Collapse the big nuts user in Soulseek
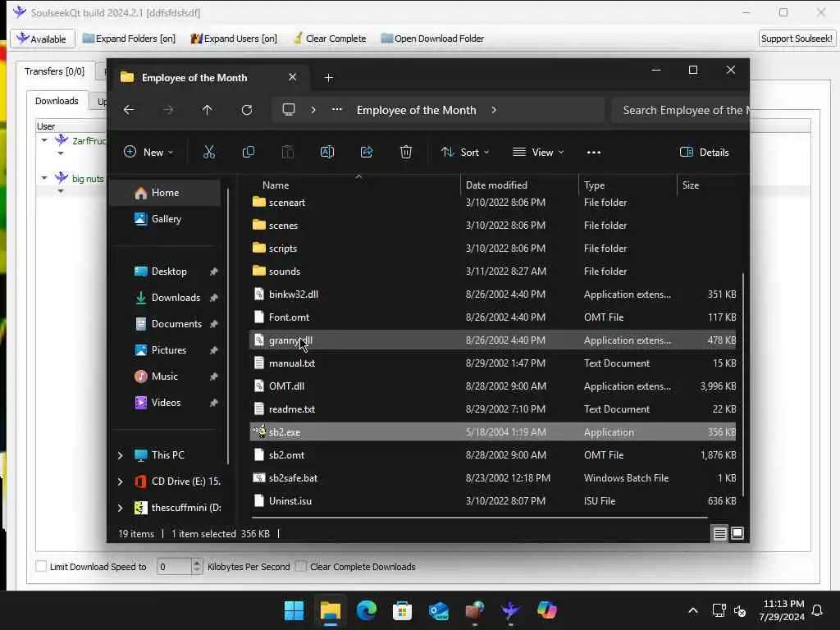 pos(44,178)
